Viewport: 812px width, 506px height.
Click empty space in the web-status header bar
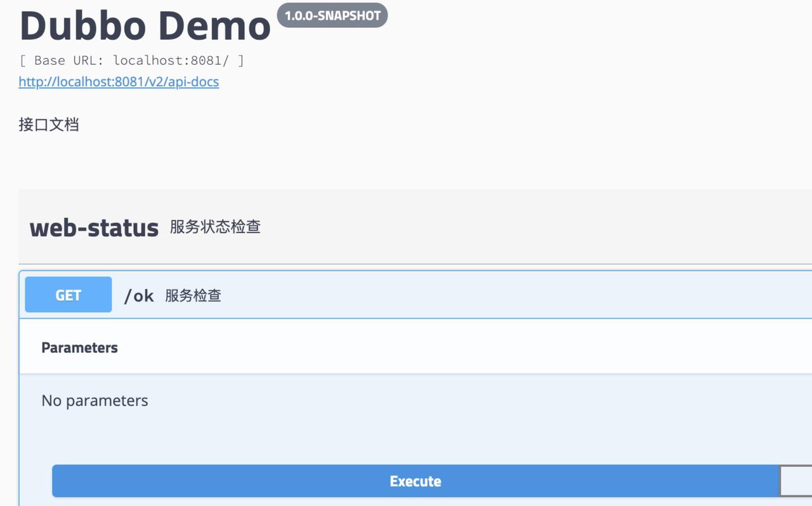point(507,227)
